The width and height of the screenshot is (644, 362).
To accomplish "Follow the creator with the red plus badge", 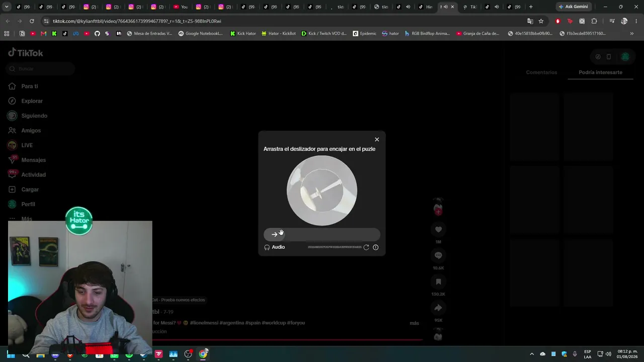I will pyautogui.click(x=438, y=212).
